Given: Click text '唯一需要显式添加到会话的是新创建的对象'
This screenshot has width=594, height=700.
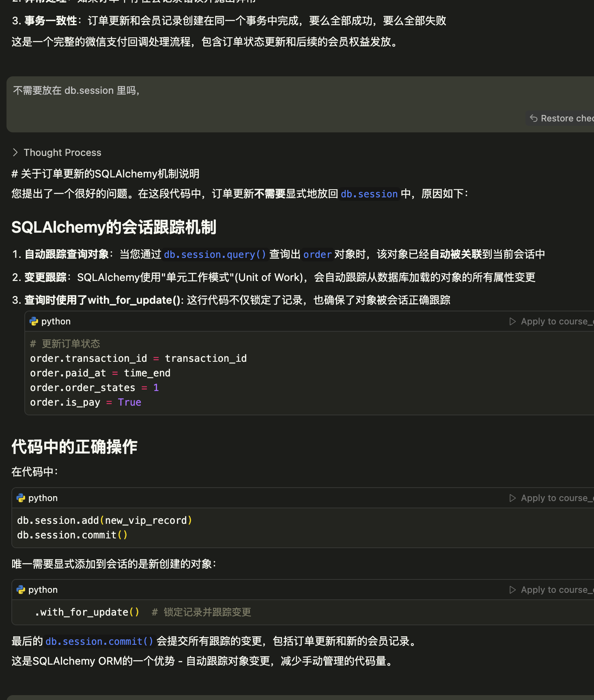Looking at the screenshot, I should pos(114,564).
